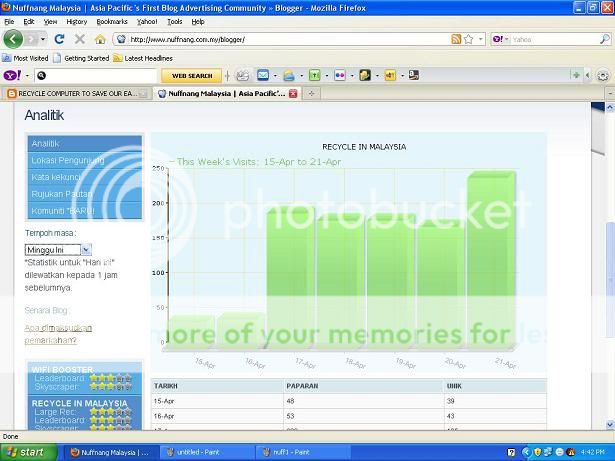
Task: Click the Yahoo toolbar search field
Action: click(x=96, y=75)
